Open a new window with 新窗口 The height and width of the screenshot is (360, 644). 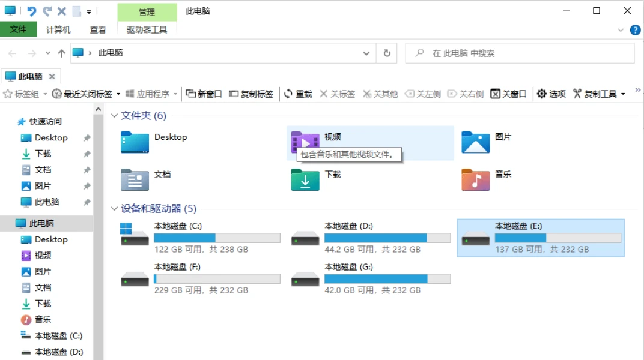(191, 94)
